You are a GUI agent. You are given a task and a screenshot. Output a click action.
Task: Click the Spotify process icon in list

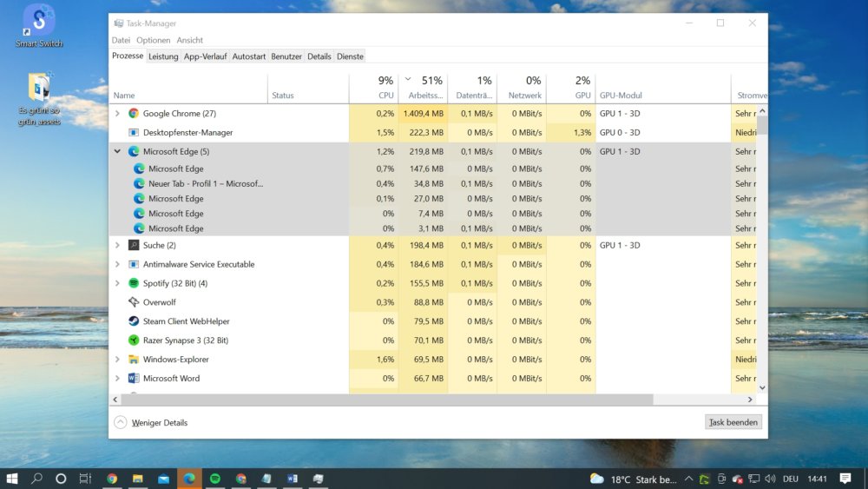[134, 283]
